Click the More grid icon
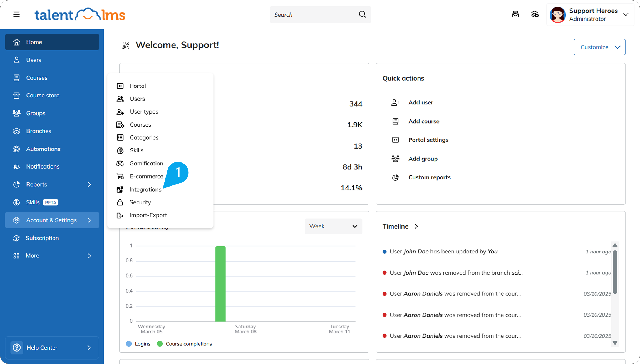The height and width of the screenshot is (364, 640). [16, 256]
